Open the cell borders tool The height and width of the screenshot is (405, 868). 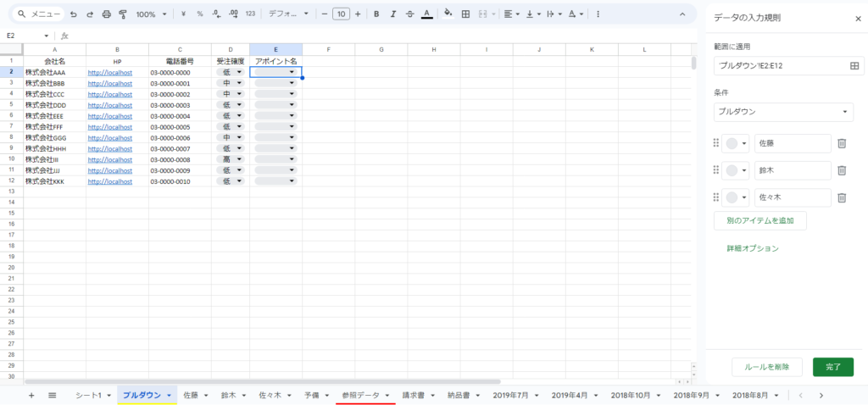[x=465, y=14]
